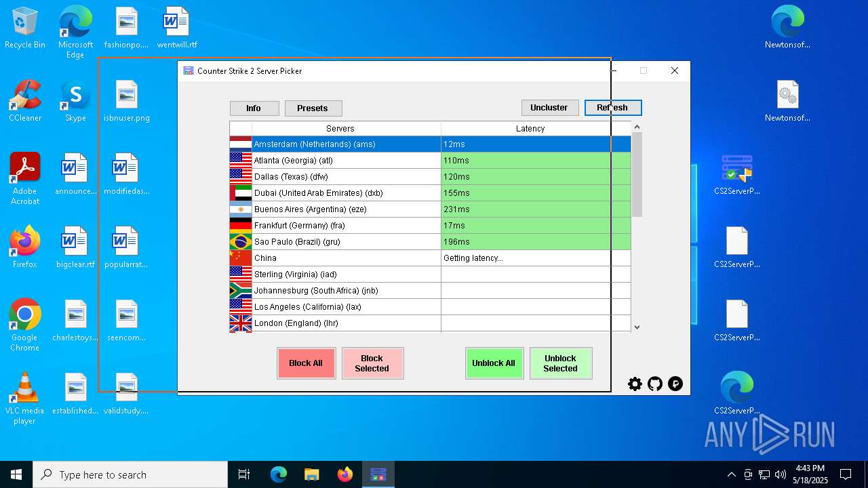Open the settings gear icon
Viewport: 868px width, 488px height.
click(x=635, y=384)
